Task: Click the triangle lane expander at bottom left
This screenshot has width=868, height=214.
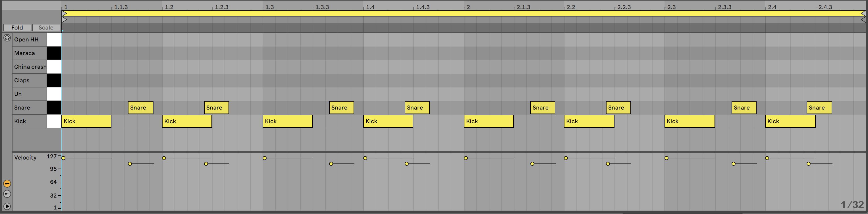Action: [x=7, y=206]
